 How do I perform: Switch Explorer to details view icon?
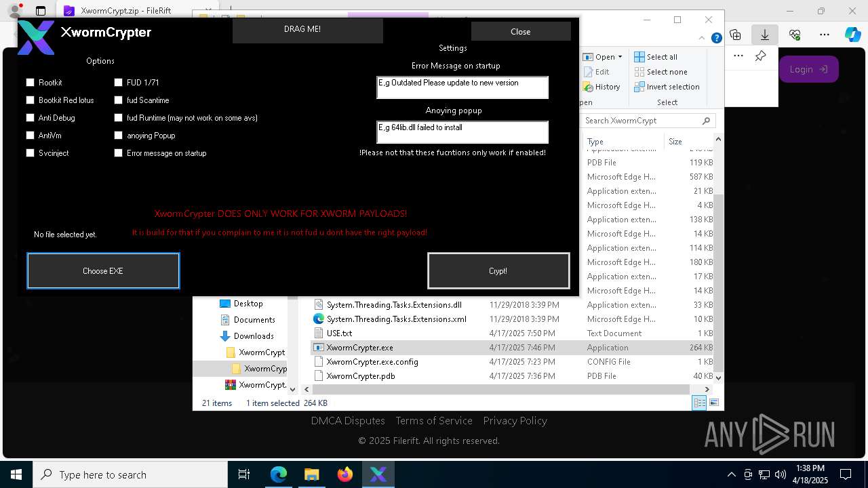pos(699,403)
